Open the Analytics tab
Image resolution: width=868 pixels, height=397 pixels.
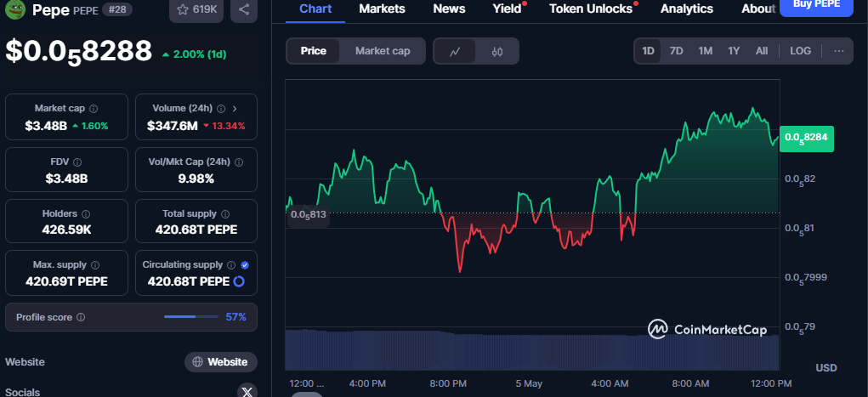687,9
